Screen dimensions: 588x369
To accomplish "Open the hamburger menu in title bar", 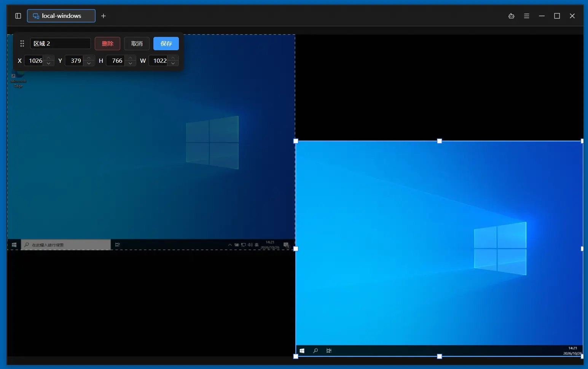I will point(527,16).
